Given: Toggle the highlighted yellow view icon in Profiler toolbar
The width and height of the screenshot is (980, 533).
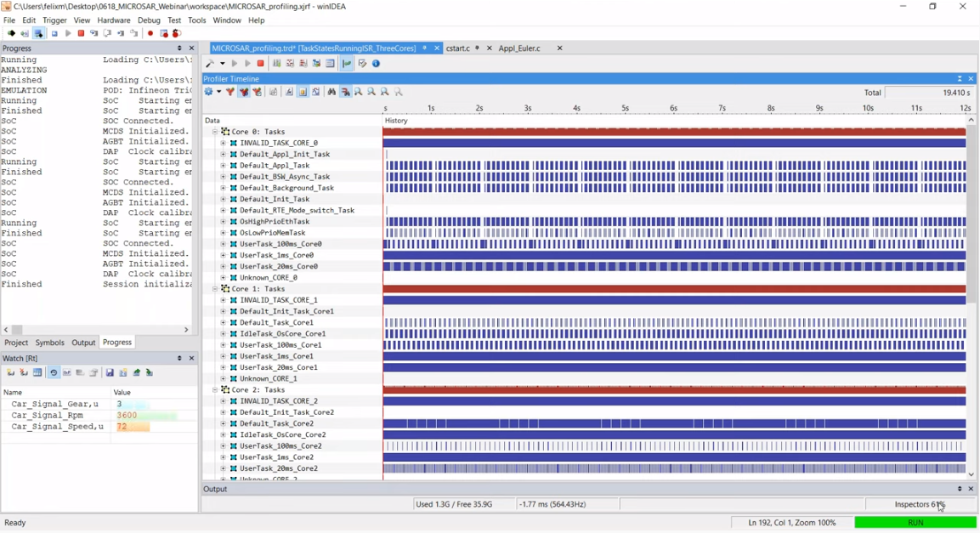Looking at the screenshot, I should 302,92.
